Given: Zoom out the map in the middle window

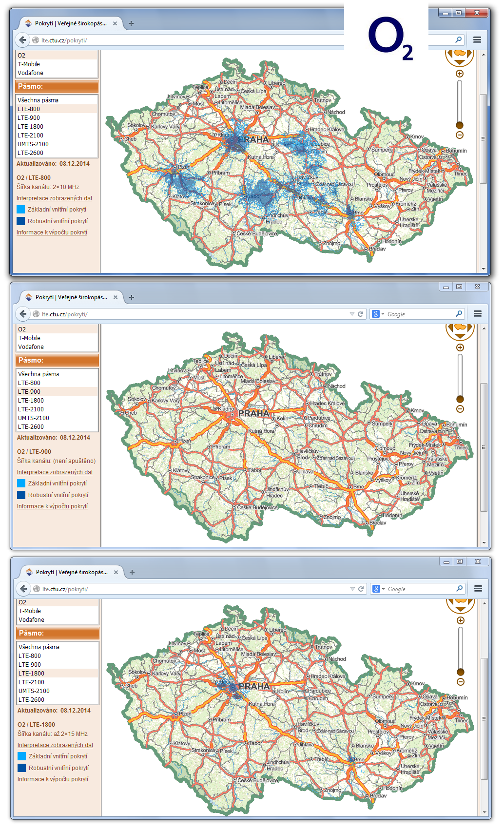Looking at the screenshot, I should 460,409.
